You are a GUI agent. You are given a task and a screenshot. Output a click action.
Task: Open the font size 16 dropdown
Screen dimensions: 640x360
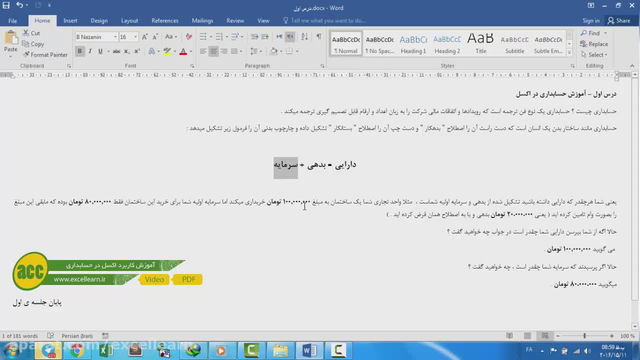[136, 37]
